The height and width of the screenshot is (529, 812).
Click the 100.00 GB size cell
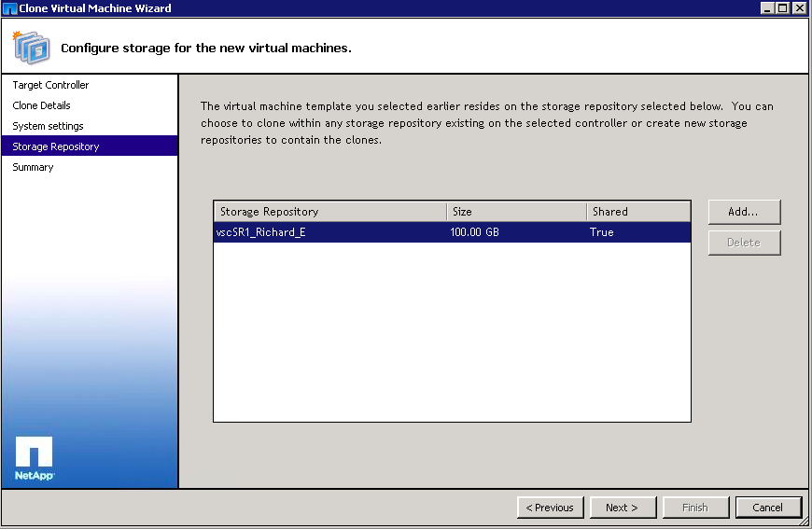point(474,232)
